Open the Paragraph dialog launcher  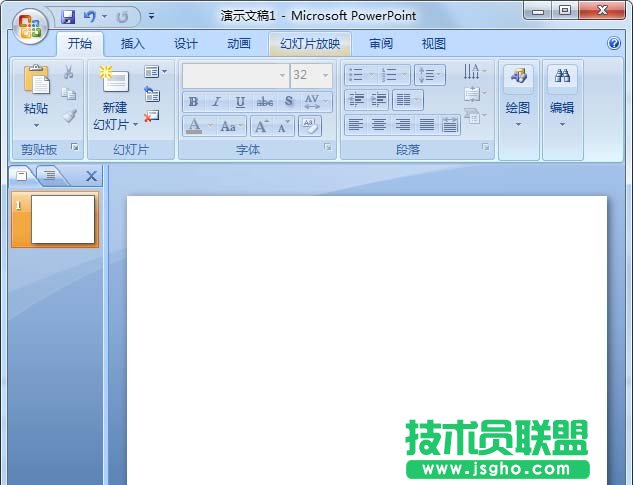tap(486, 147)
